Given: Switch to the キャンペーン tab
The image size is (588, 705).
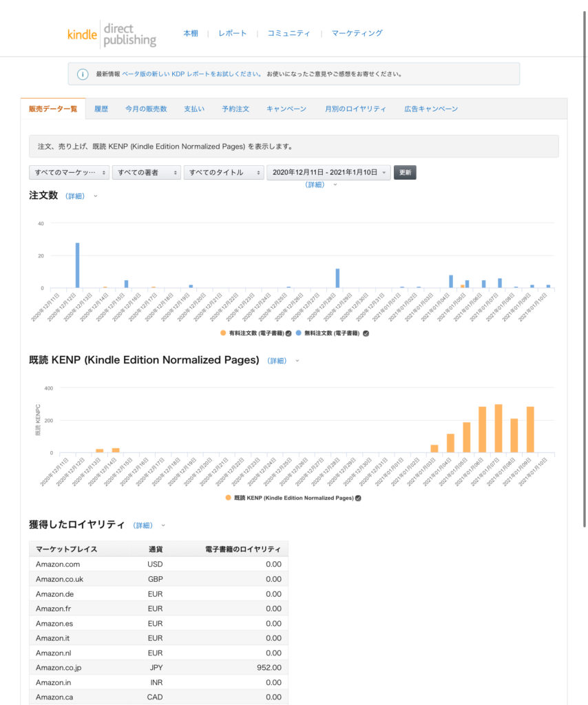Looking at the screenshot, I should point(286,109).
